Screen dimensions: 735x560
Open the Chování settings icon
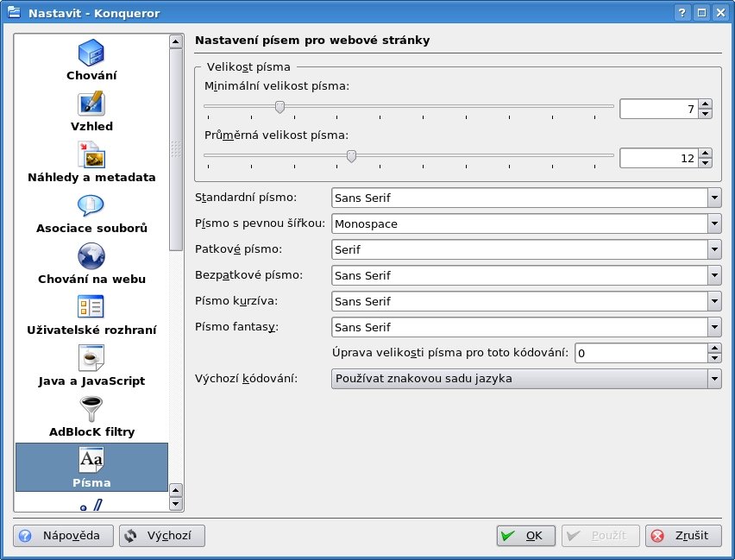(91, 53)
